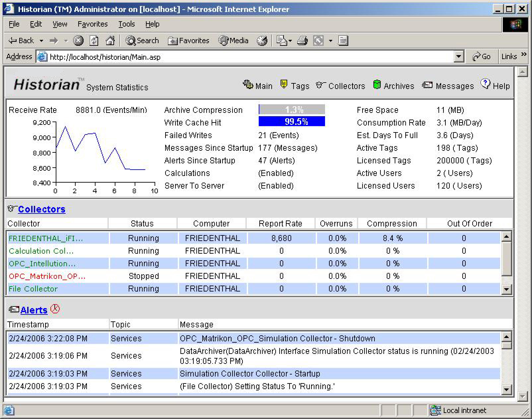This screenshot has width=532, height=419.
Task: Click the collectors list scrollbar thumb
Action: pos(506,259)
